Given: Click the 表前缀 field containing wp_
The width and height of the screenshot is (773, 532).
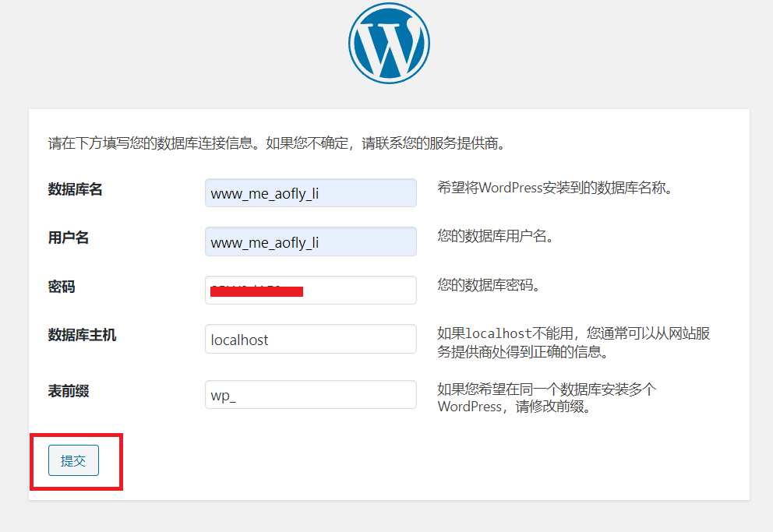Looking at the screenshot, I should (311, 395).
